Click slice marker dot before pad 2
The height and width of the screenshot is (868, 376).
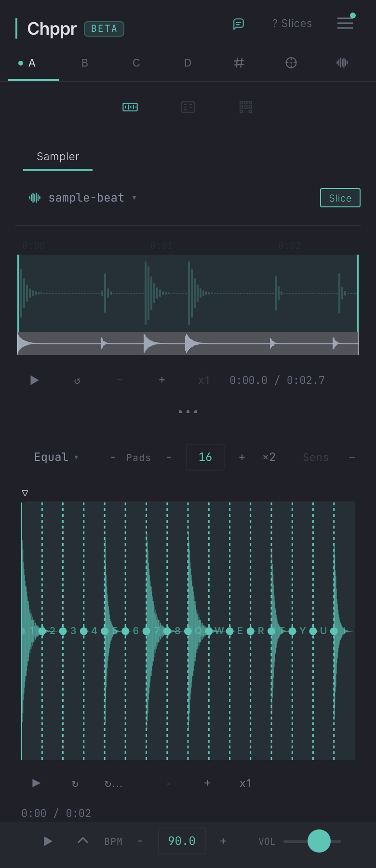click(42, 631)
